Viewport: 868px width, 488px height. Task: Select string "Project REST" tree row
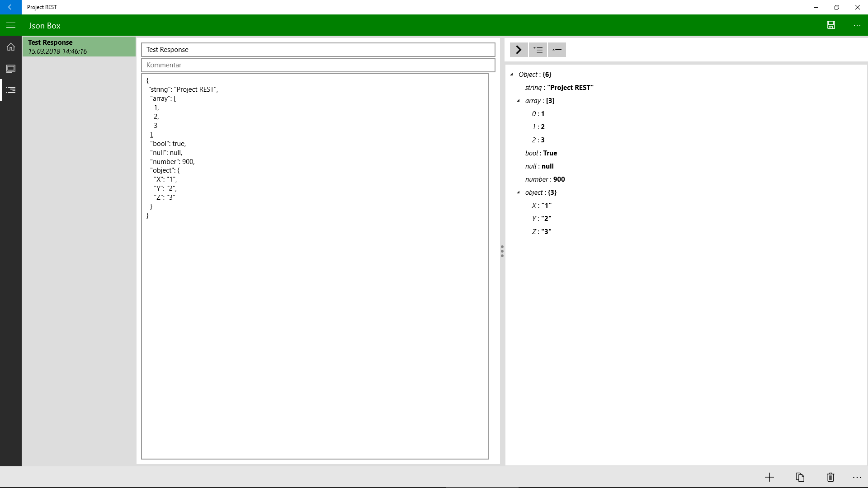(559, 88)
